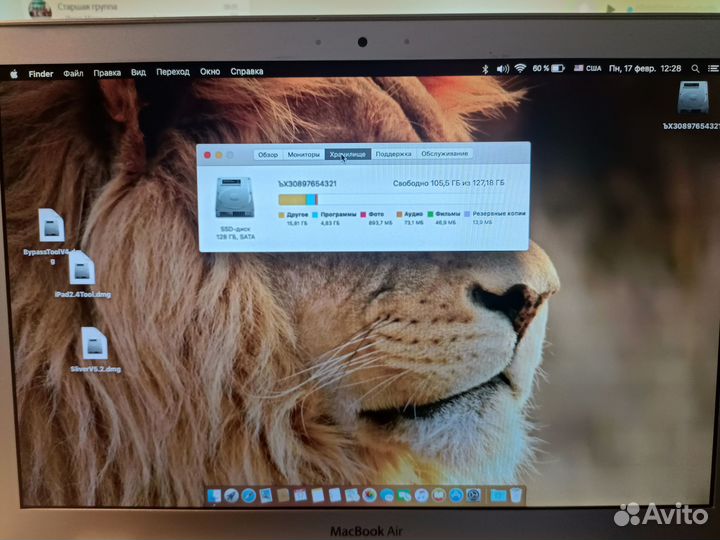
Task: Open App Store from the Dock
Action: click(x=456, y=495)
